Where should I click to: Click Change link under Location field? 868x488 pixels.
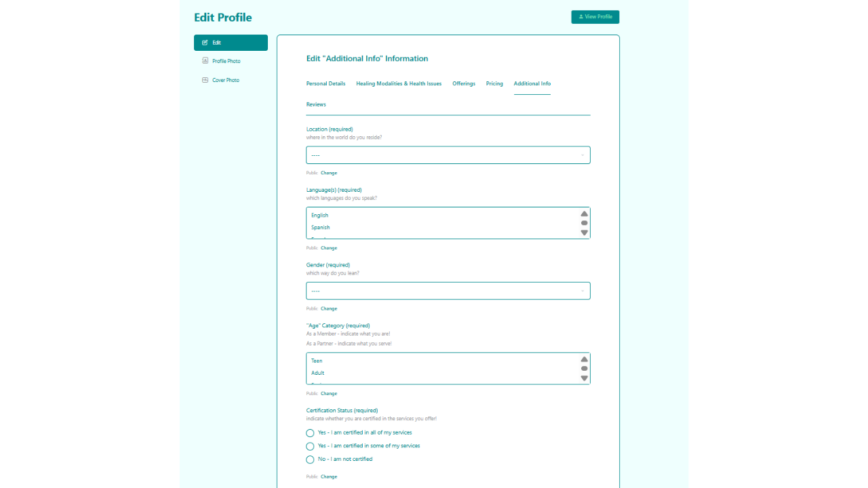click(329, 173)
